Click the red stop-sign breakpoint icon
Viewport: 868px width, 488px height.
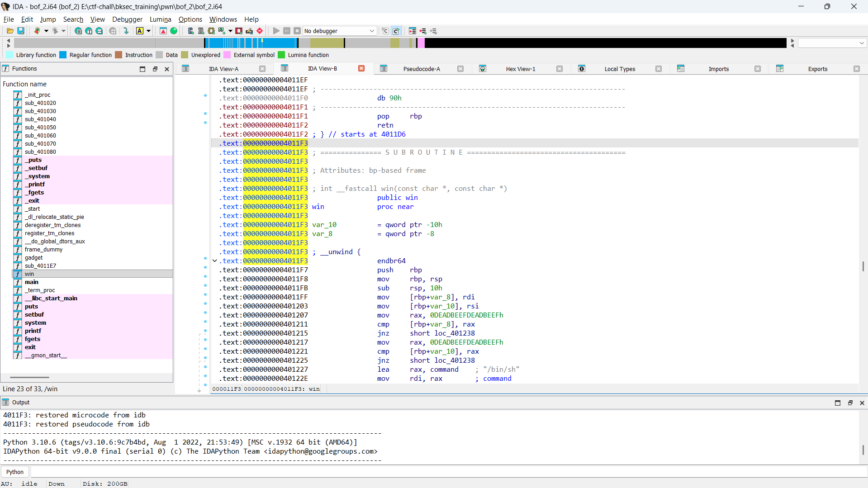pyautogui.click(x=260, y=31)
